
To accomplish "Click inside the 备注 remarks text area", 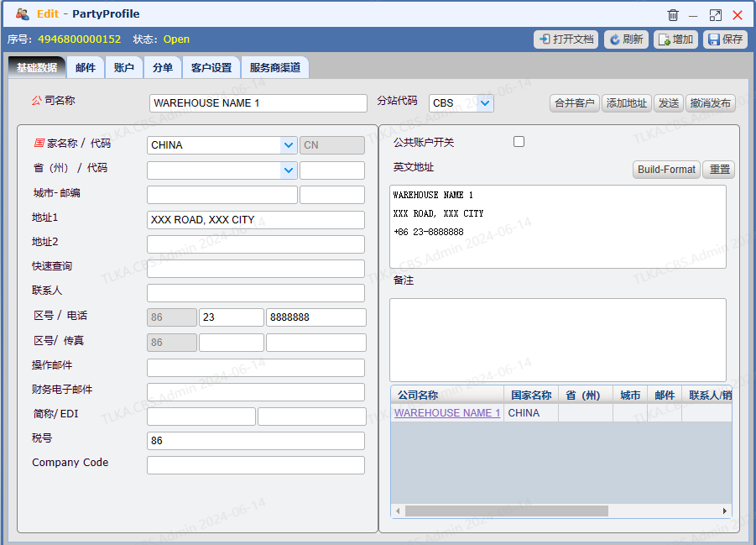I will coord(558,340).
